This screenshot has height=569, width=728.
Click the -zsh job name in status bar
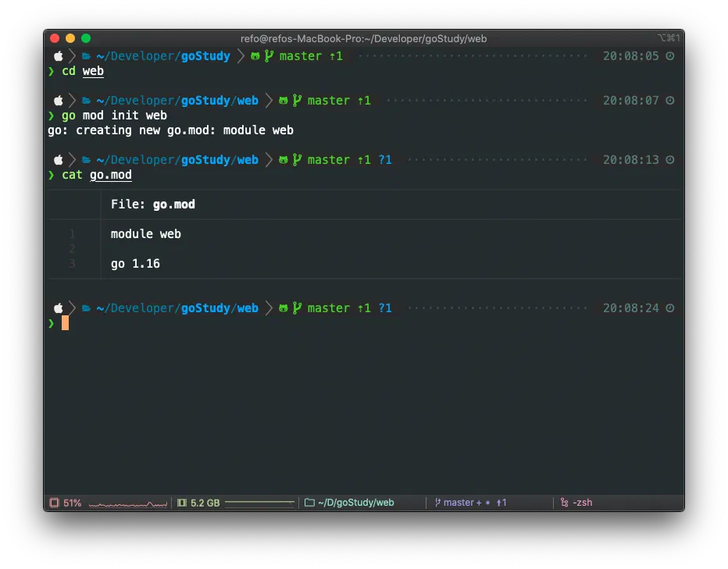point(582,503)
